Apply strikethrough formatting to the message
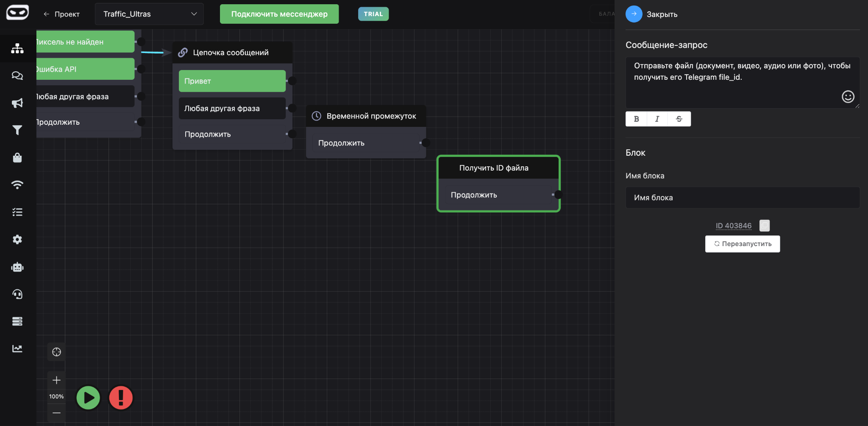 coord(679,119)
